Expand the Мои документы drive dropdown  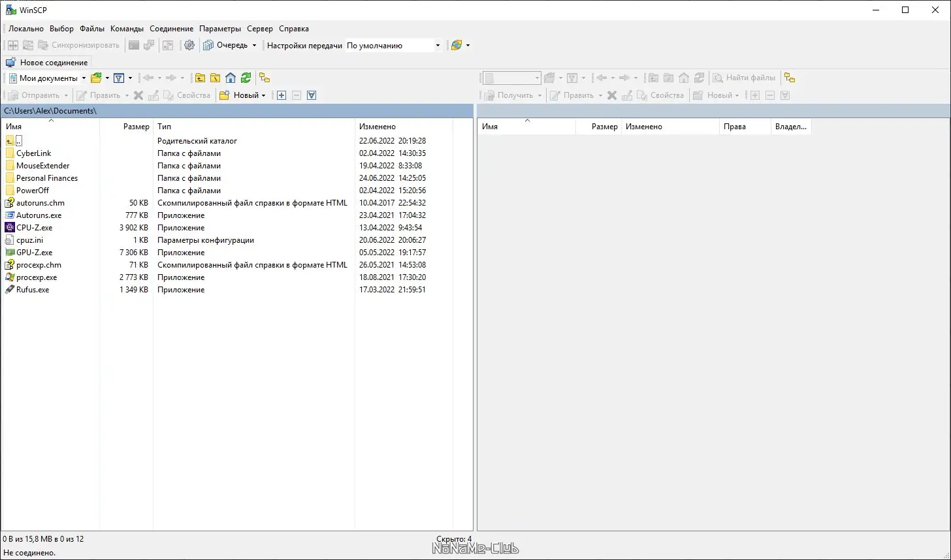coord(84,78)
